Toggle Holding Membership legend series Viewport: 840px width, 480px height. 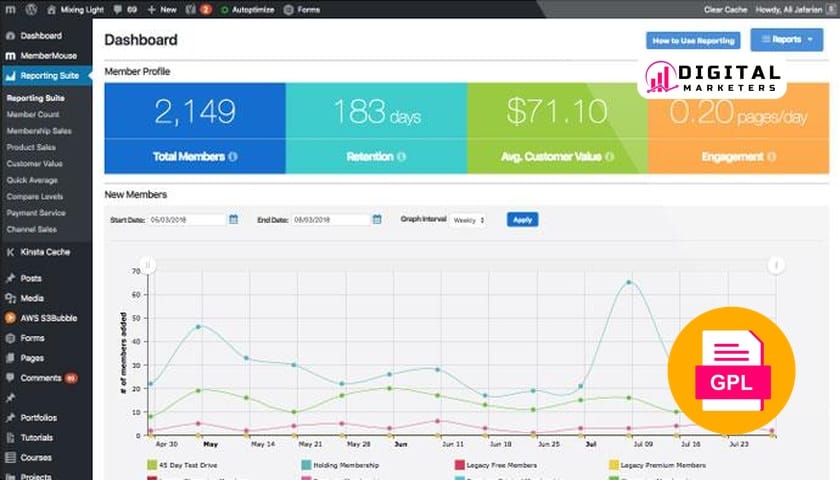point(305,465)
